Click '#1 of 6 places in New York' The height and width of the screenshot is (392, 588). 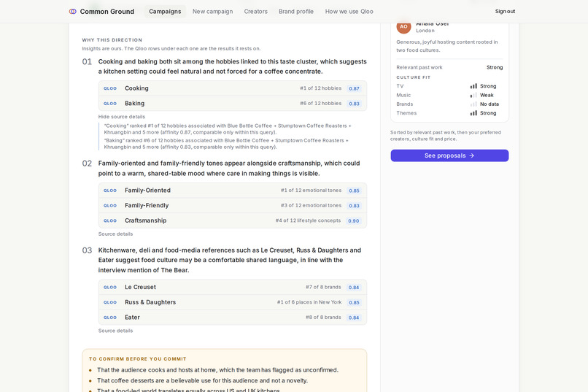tap(309, 302)
